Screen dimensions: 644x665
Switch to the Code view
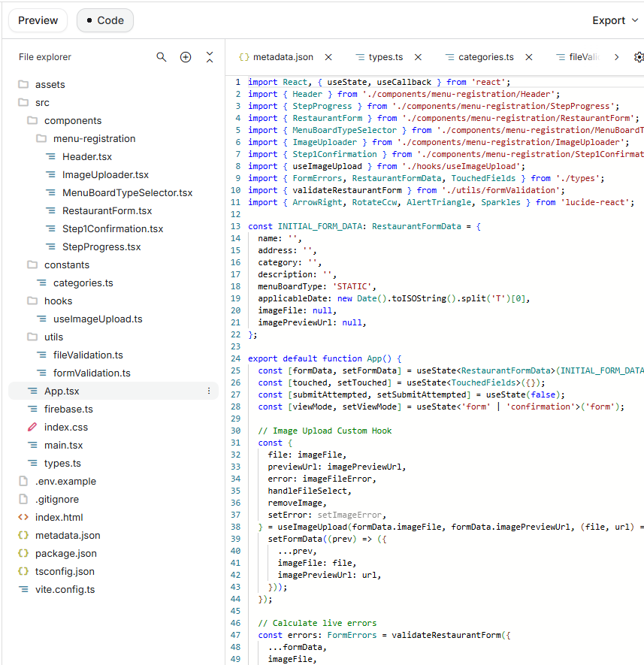(105, 20)
